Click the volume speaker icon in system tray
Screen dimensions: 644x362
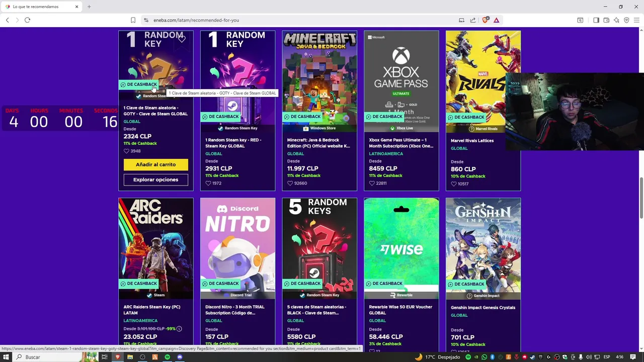(589, 357)
